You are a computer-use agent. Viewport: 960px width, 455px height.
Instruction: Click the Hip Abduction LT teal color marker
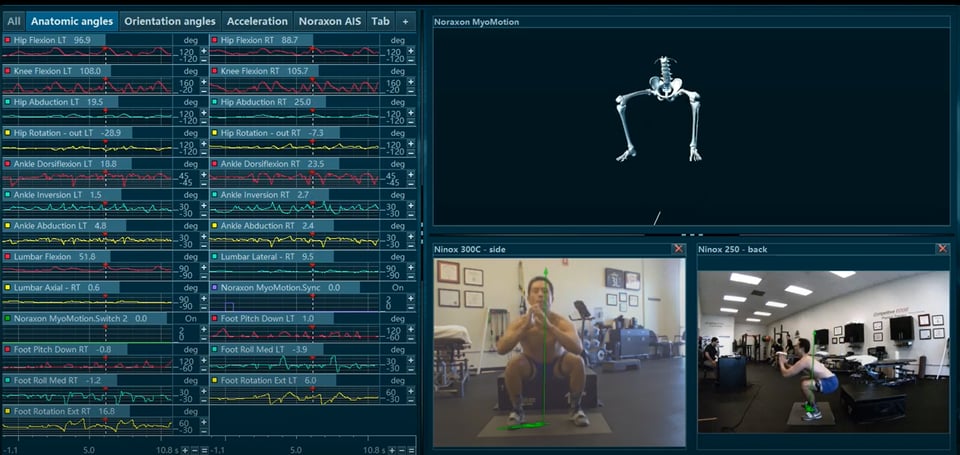7,102
